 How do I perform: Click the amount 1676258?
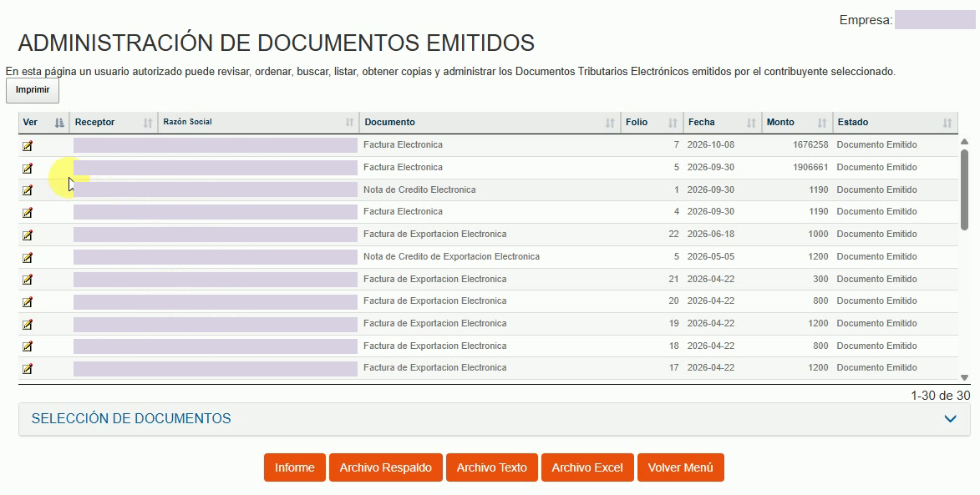pyautogui.click(x=810, y=144)
